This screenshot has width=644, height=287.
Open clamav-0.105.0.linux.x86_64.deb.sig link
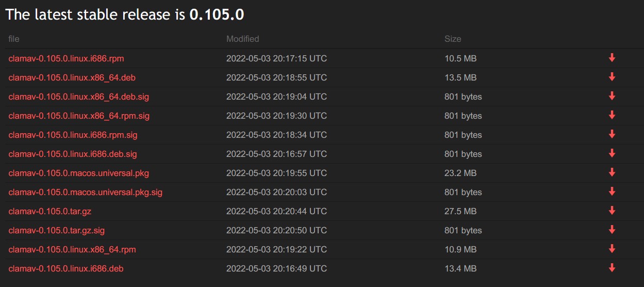pos(79,97)
